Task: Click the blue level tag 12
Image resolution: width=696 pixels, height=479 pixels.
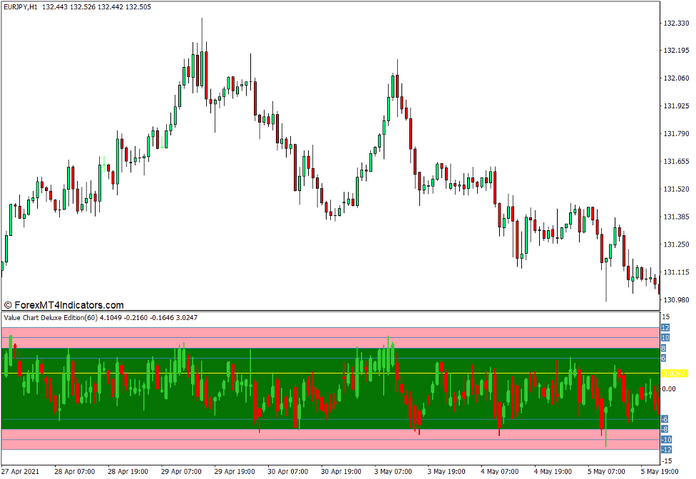Action: [x=665, y=328]
